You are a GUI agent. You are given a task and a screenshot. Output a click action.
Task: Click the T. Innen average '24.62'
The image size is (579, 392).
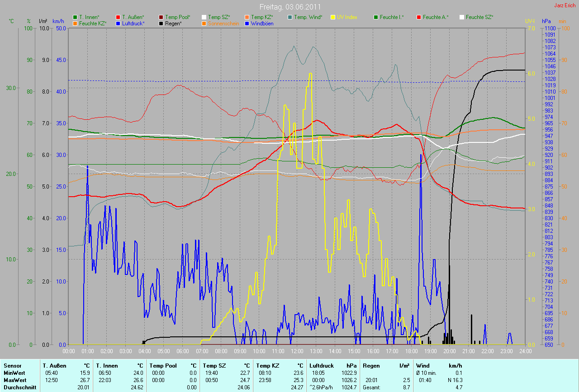pos(137,387)
